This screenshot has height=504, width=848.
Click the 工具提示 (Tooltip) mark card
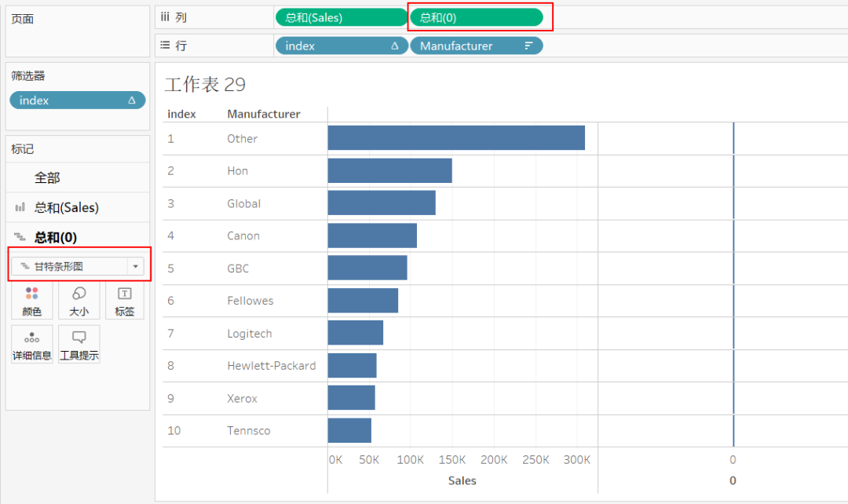click(x=79, y=345)
